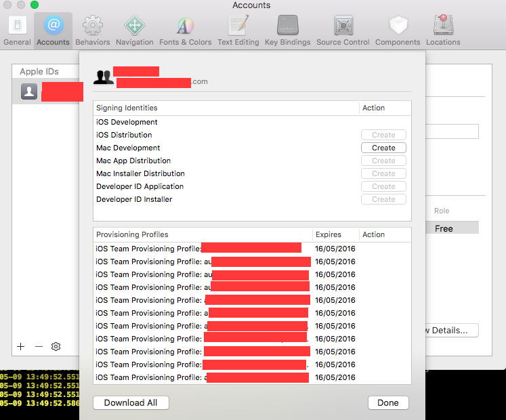Open Source Control preferences
Viewport: 506px width, 420px height.
click(x=343, y=31)
